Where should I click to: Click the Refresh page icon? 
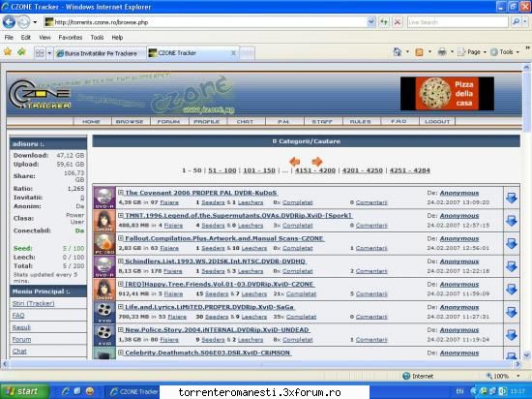[383, 22]
